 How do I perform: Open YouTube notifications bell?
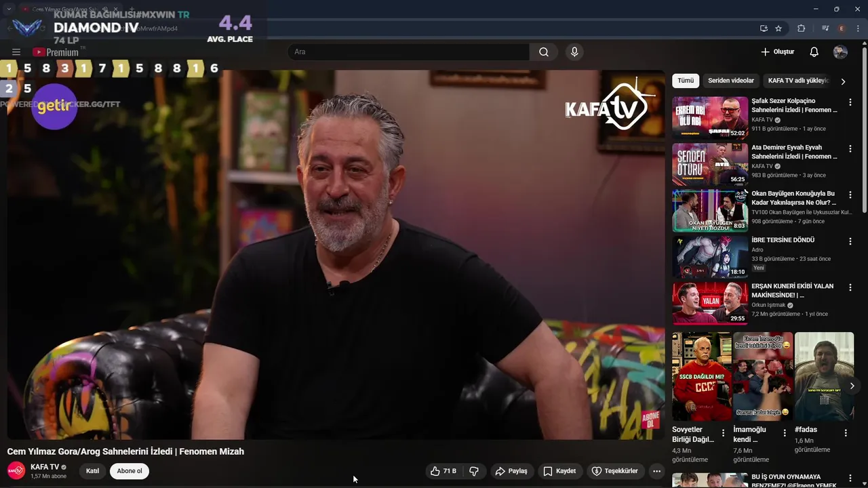click(814, 52)
